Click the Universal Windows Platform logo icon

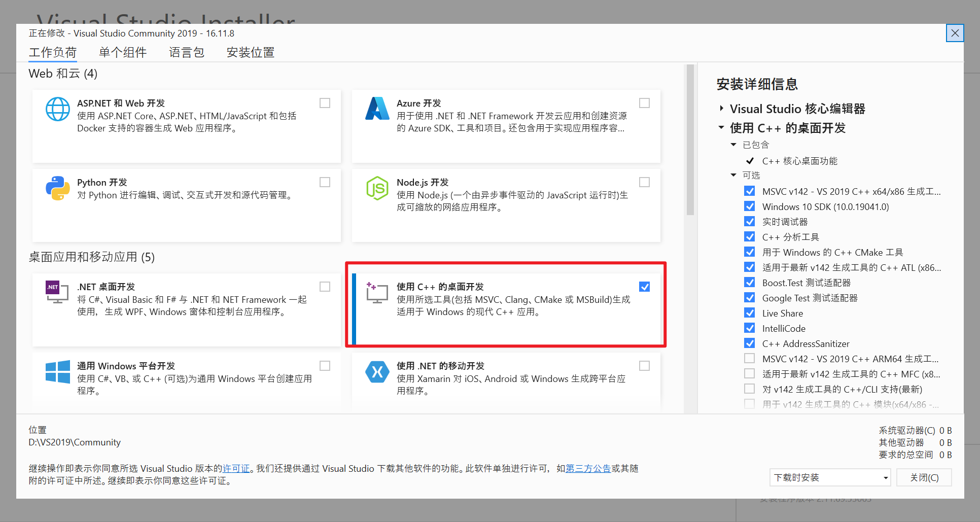(x=58, y=372)
